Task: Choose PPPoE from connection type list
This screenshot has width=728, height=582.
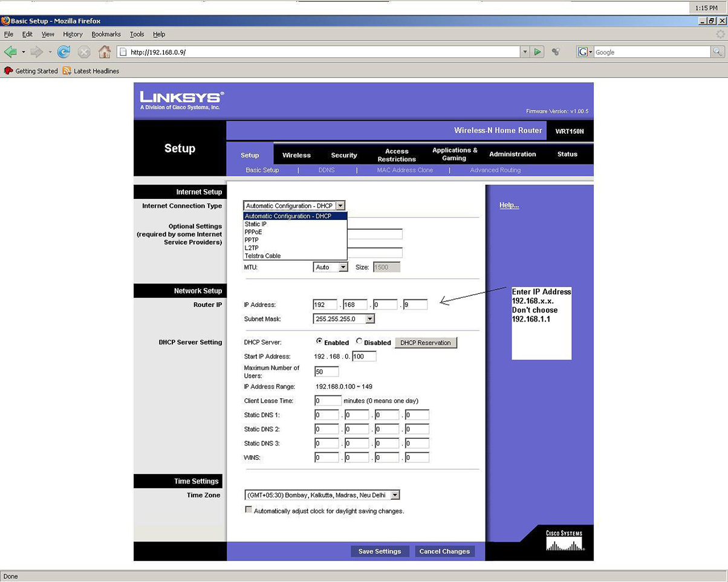Action: [253, 232]
